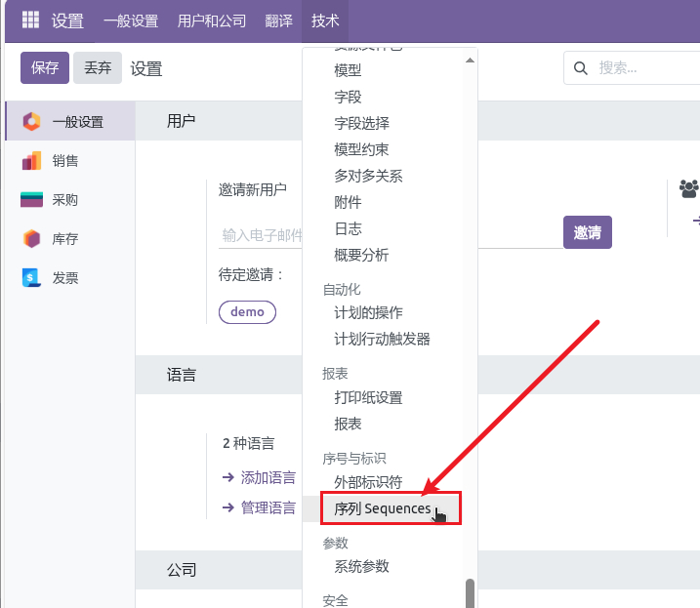
Task: Open the 管理语言 link
Action: tap(268, 507)
